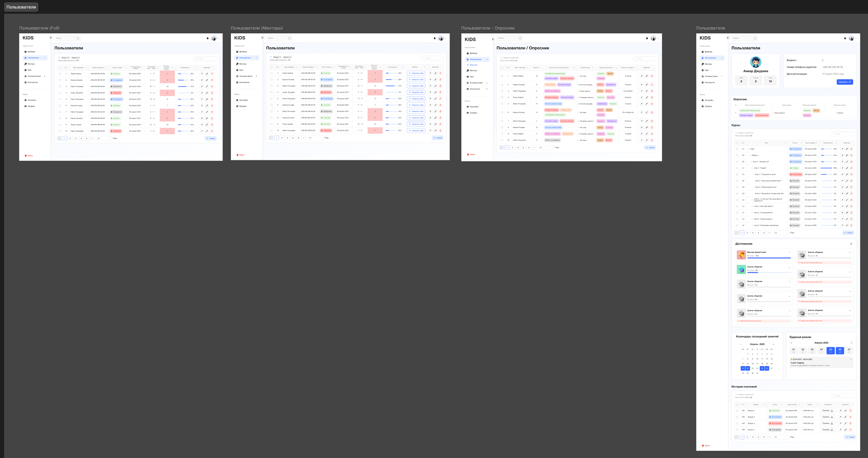Click the Настройки sidebar icon in the Опросник frame
868x458 pixels.
[468, 107]
